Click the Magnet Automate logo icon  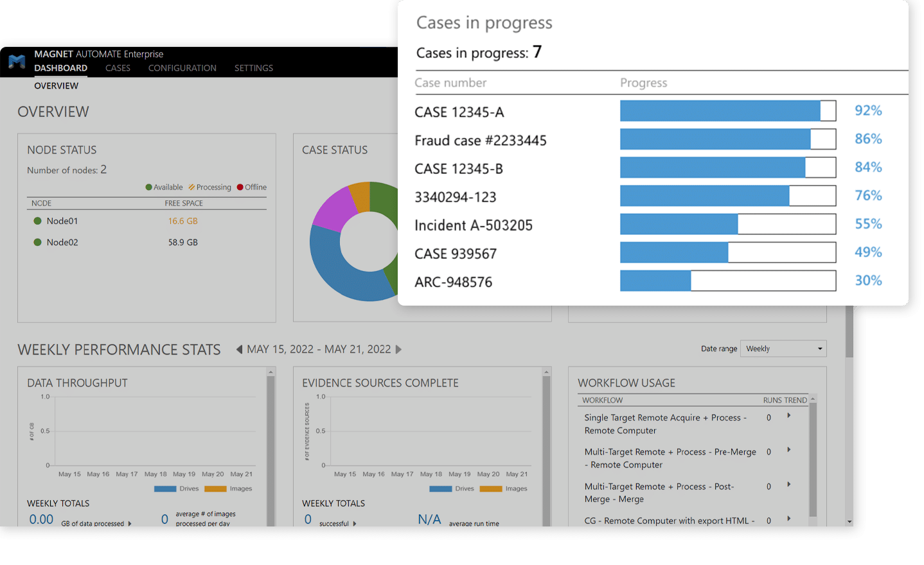[x=17, y=62]
